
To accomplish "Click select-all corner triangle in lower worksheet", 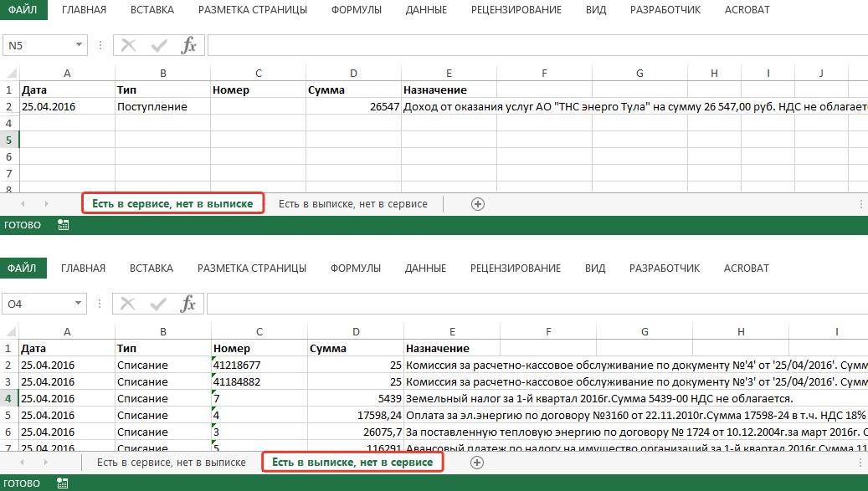I will coord(11,332).
